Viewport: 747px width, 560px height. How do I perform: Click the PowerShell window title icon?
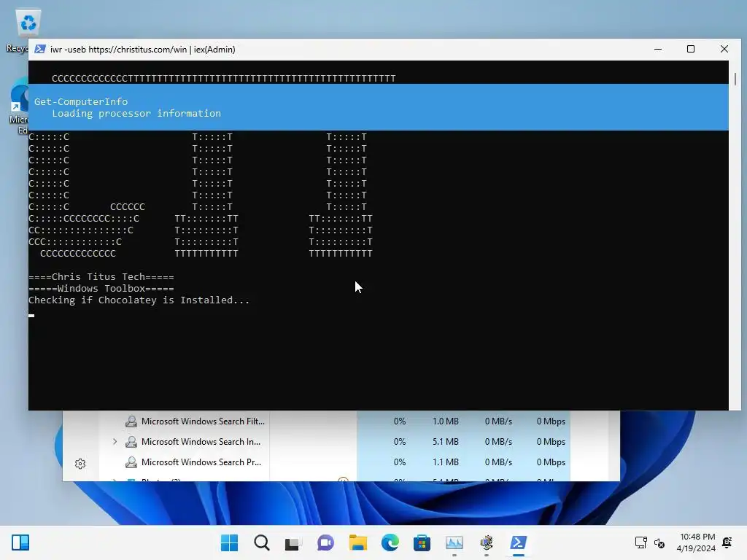[40, 49]
